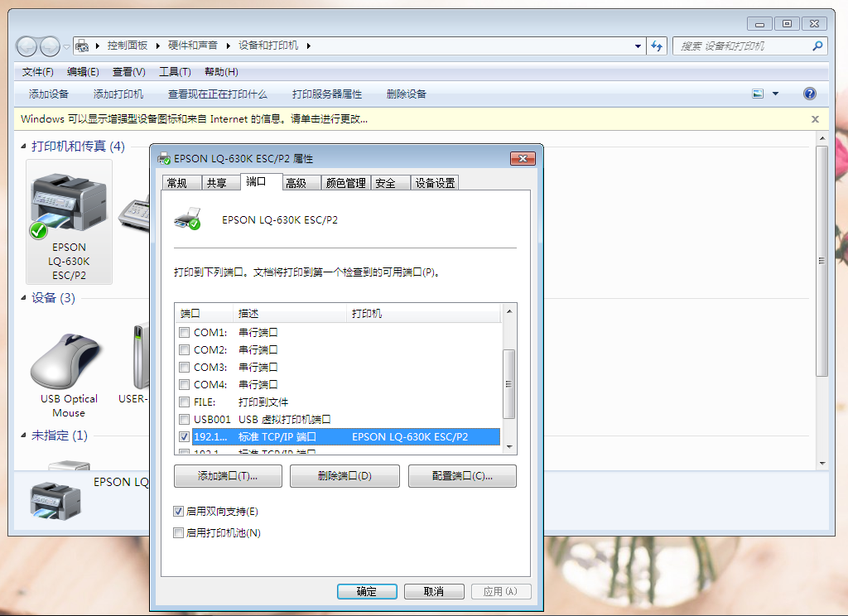Open the 工具(T) menu
Viewport: 848px width, 616px height.
(175, 72)
